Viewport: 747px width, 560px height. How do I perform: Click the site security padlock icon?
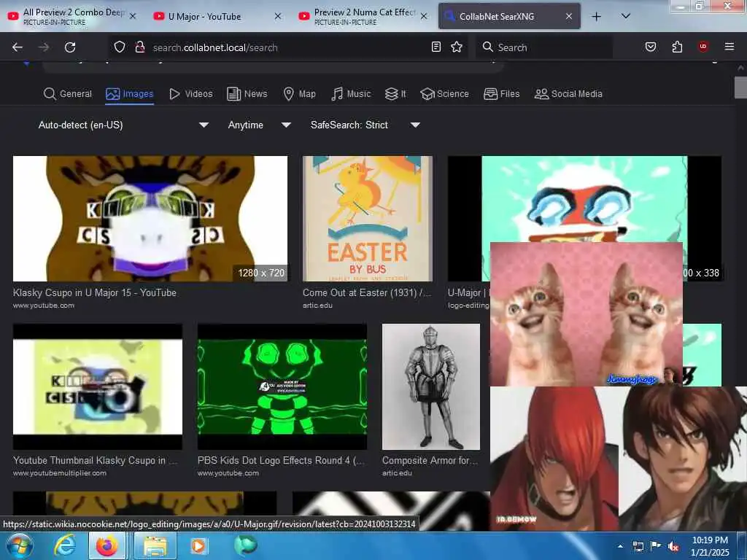[x=139, y=47]
